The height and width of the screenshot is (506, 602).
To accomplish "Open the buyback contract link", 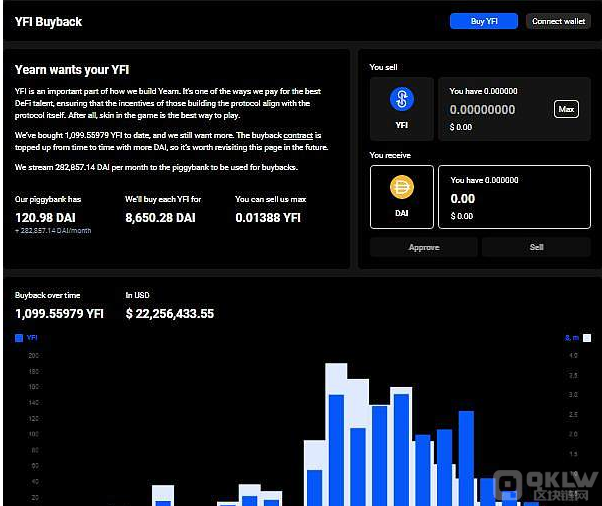I will coord(299,134).
